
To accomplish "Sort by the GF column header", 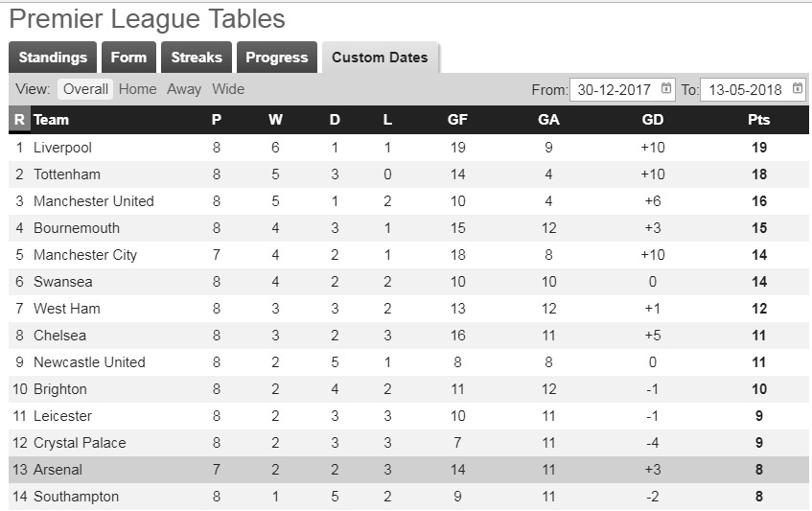I will (x=457, y=120).
